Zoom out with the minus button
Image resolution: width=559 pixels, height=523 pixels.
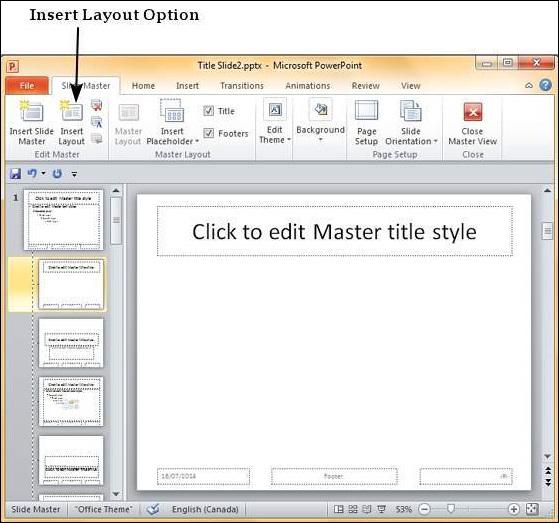pyautogui.click(x=424, y=509)
